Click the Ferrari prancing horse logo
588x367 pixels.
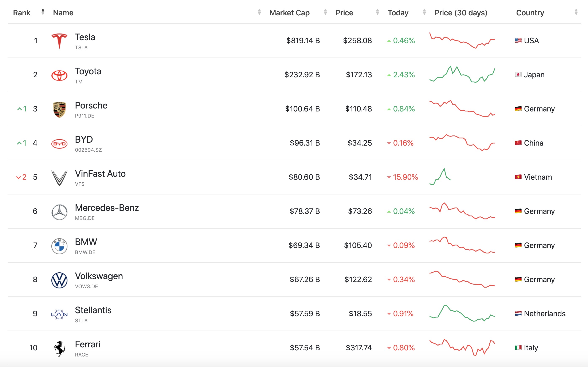coord(59,348)
